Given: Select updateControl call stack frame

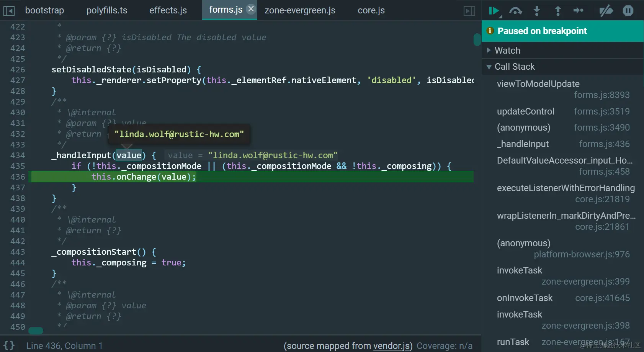Looking at the screenshot, I should [x=562, y=111].
